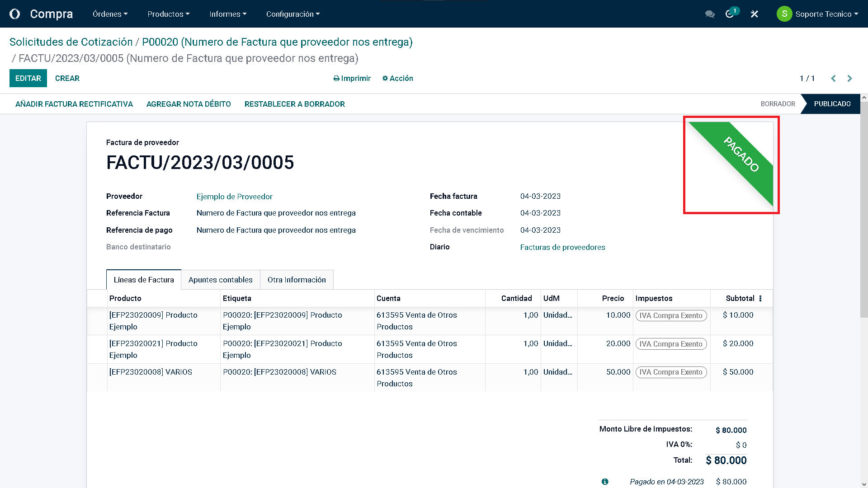Open the conversations chat icon

pos(710,14)
